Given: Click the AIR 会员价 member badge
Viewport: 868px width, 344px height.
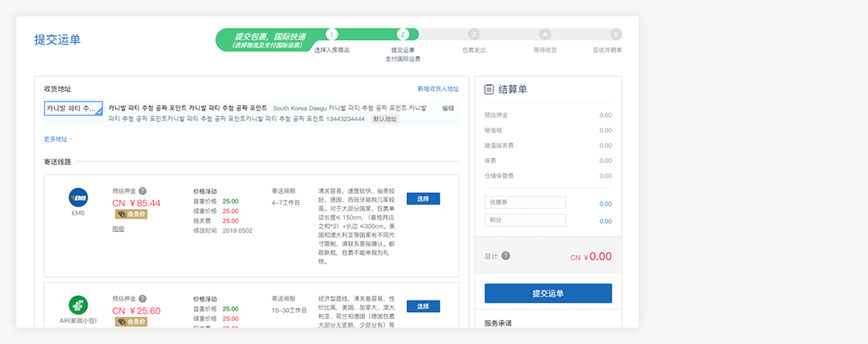Looking at the screenshot, I should [x=130, y=322].
